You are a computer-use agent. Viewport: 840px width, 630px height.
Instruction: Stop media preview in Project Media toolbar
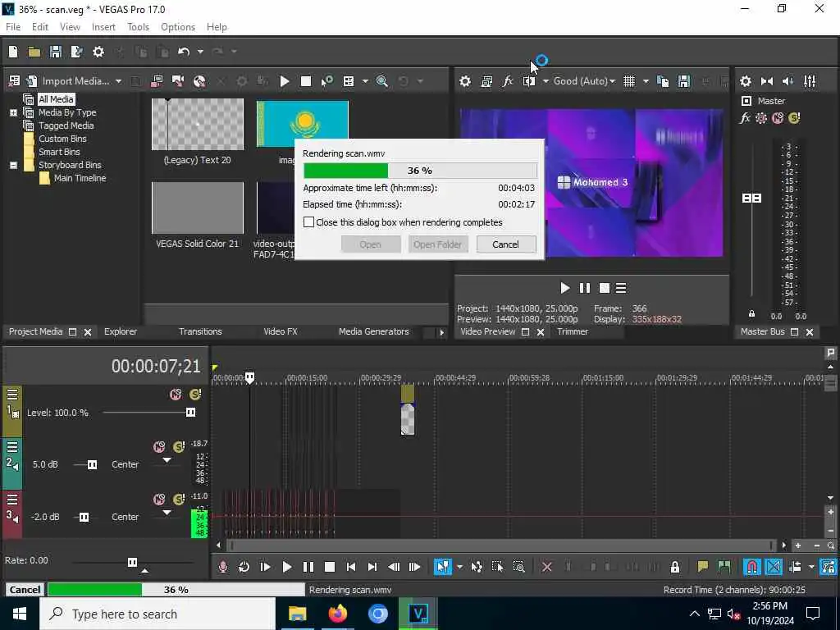click(x=306, y=81)
